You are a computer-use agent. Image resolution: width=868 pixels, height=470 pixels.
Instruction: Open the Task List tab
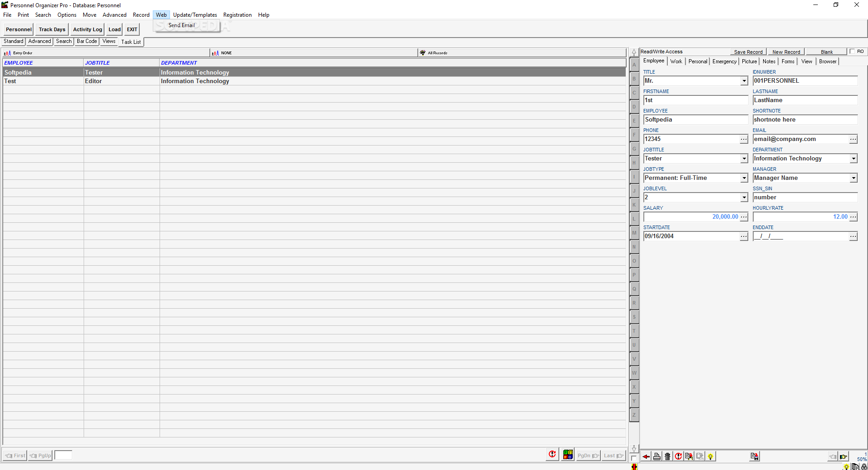(x=131, y=42)
